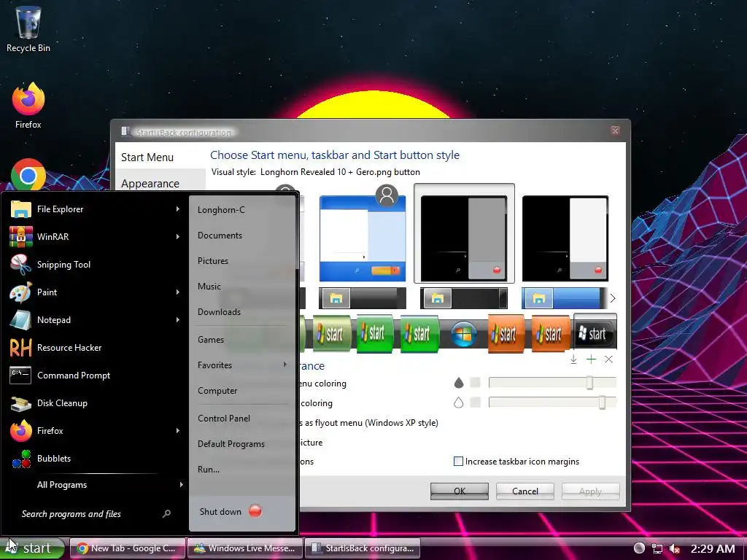Click network icon in system tray

[x=657, y=548]
